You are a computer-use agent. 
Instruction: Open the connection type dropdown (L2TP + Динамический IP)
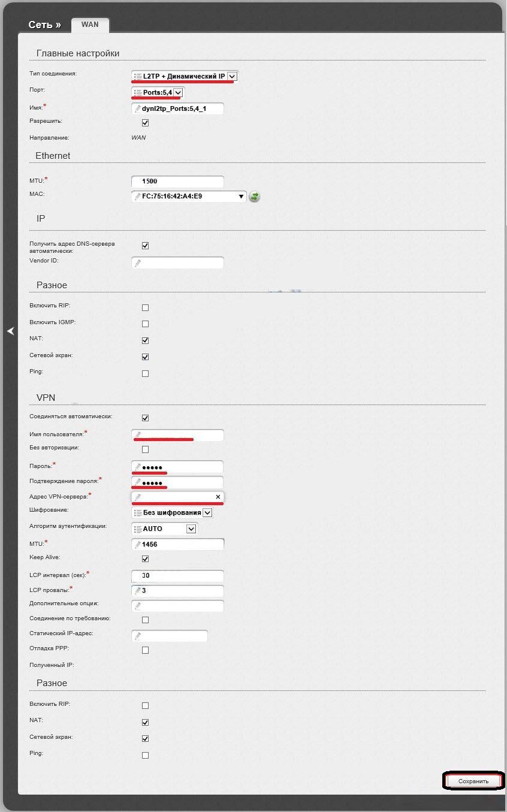pyautogui.click(x=185, y=76)
